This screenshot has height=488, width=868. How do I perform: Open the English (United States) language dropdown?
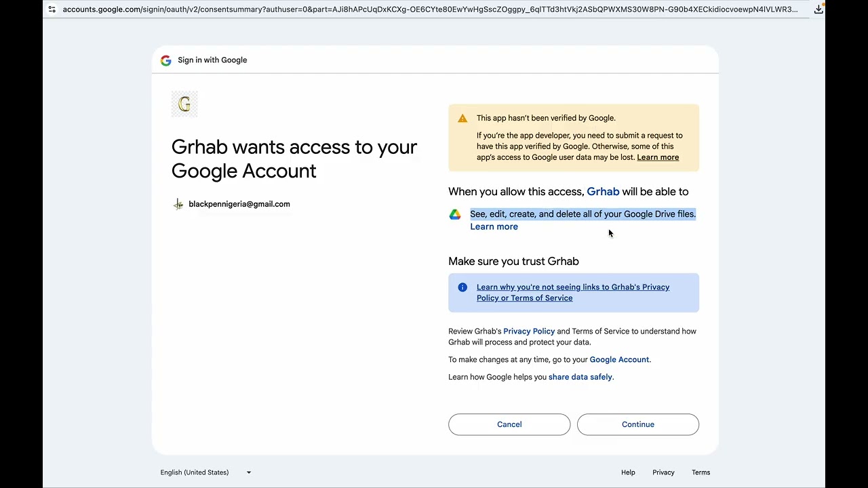click(205, 472)
